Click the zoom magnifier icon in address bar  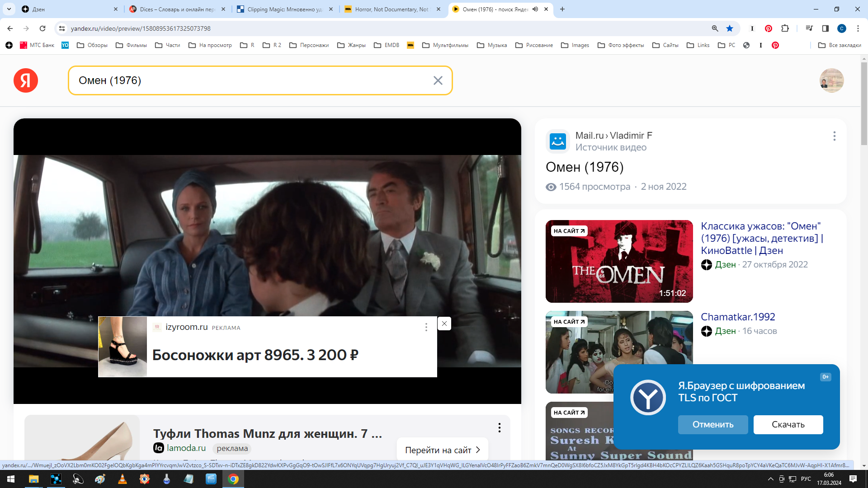[x=715, y=28]
